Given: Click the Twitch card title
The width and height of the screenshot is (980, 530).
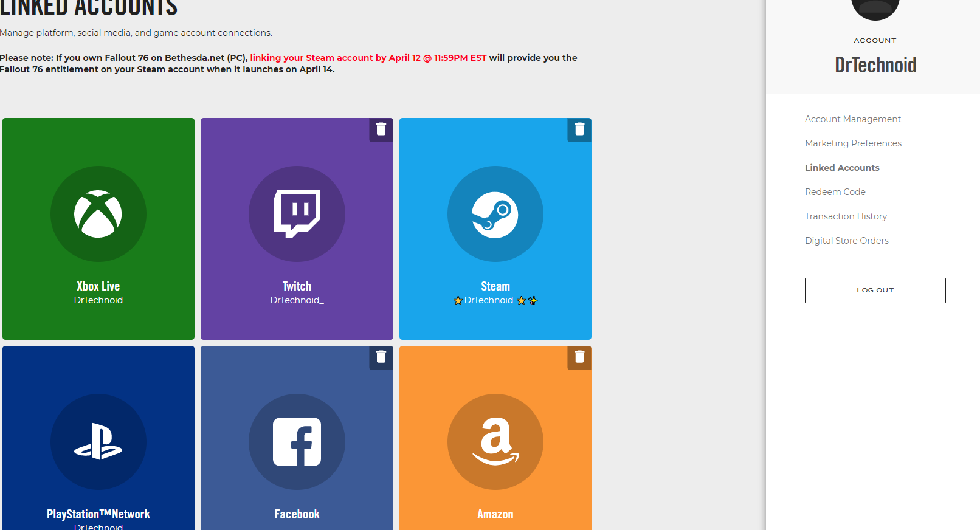Looking at the screenshot, I should tap(297, 286).
